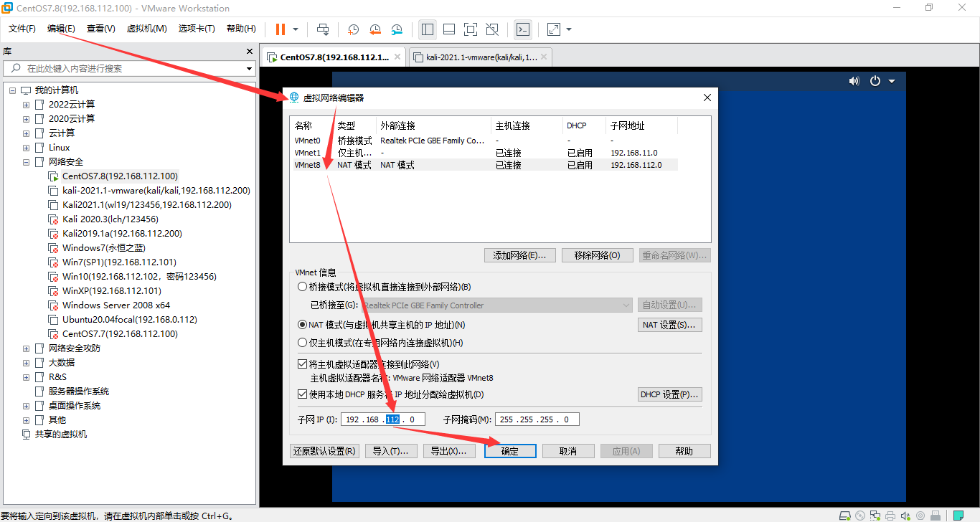Viewport: 980px width, 522px height.
Task: Collapse the 网络安全 folder
Action: point(27,162)
